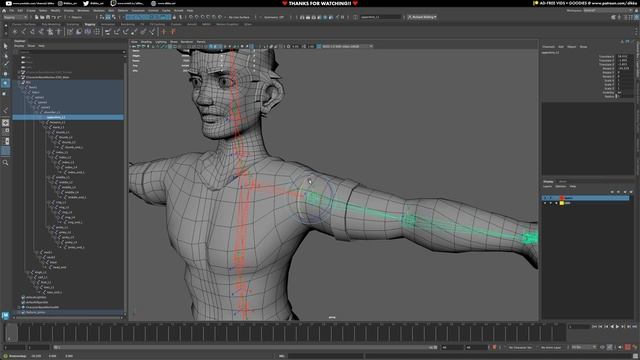
Task: Select the highlighted upperArm joint in Outliner
Action: (68, 117)
